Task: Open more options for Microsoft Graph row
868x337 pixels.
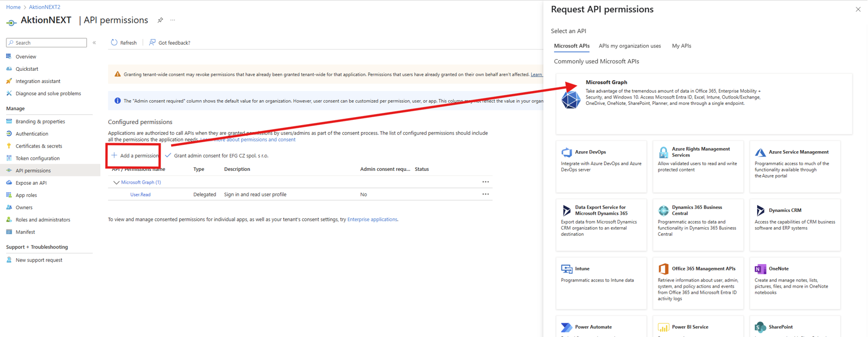Action: coord(485,182)
